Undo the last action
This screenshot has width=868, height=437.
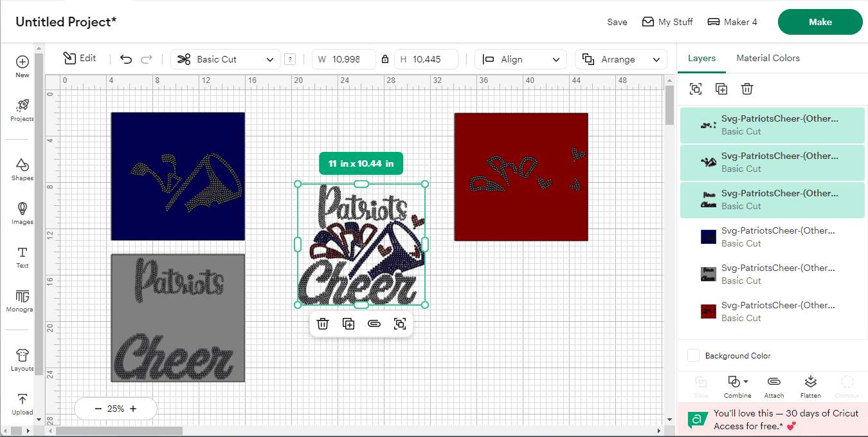(126, 59)
